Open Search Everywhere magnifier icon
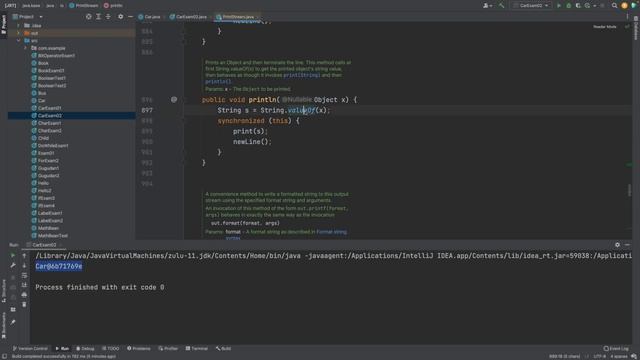Screen dimensions: 640x360 pyautogui.click(x=614, y=6)
